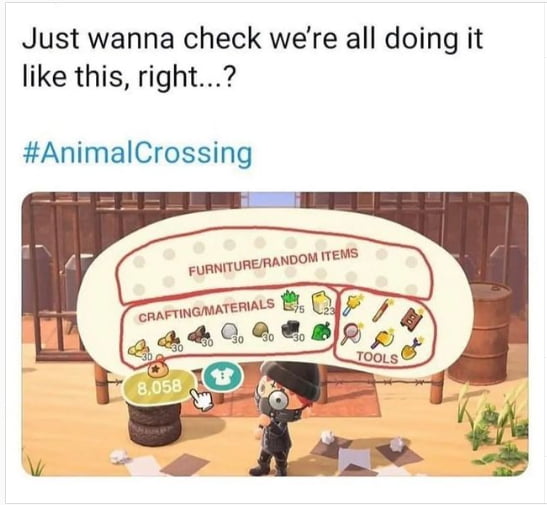The height and width of the screenshot is (505, 547).
Task: Equip the star wand tool
Action: [x=352, y=304]
